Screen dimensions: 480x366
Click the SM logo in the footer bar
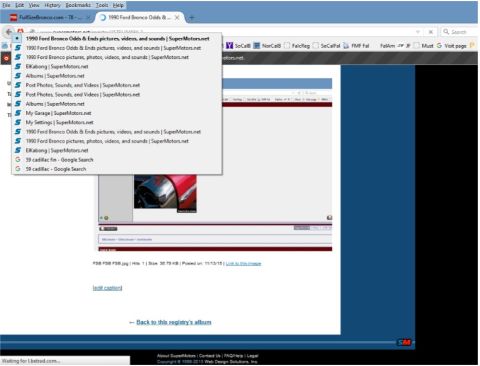(x=404, y=343)
